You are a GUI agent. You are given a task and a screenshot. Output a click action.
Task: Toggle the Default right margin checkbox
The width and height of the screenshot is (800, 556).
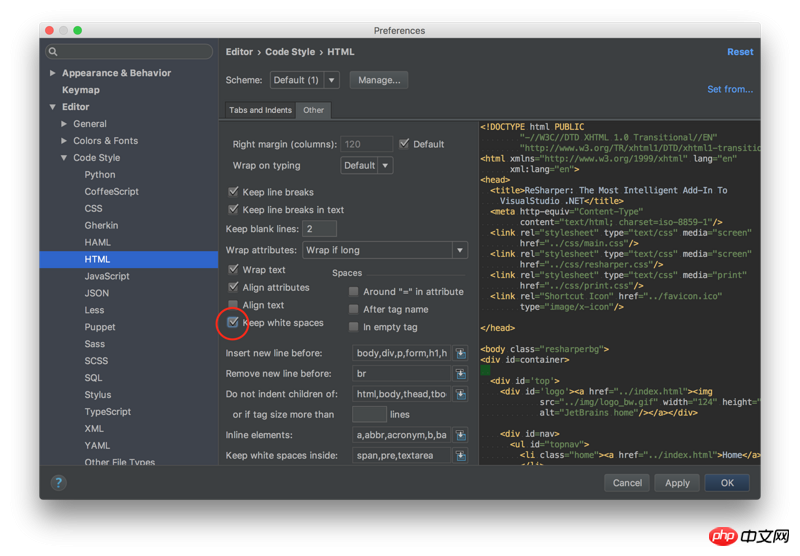click(404, 144)
